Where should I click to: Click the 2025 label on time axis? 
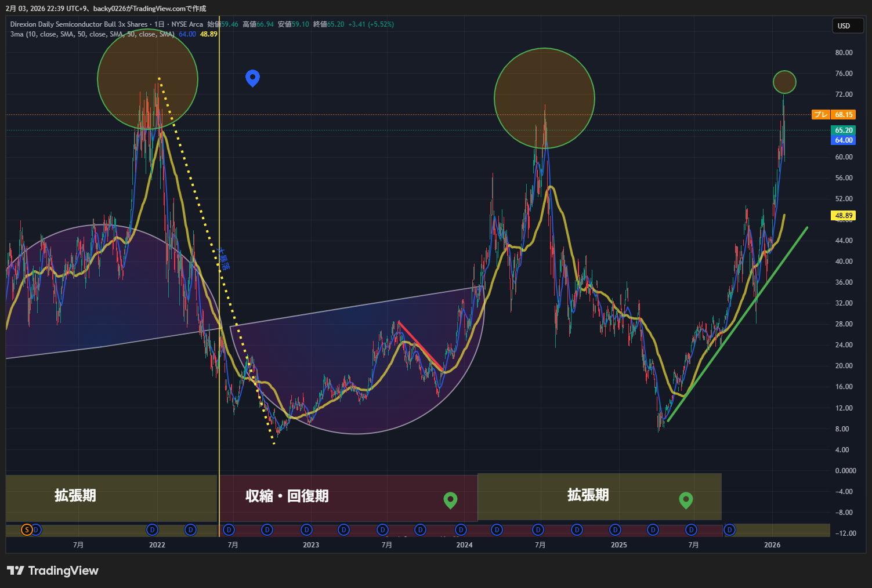point(618,545)
